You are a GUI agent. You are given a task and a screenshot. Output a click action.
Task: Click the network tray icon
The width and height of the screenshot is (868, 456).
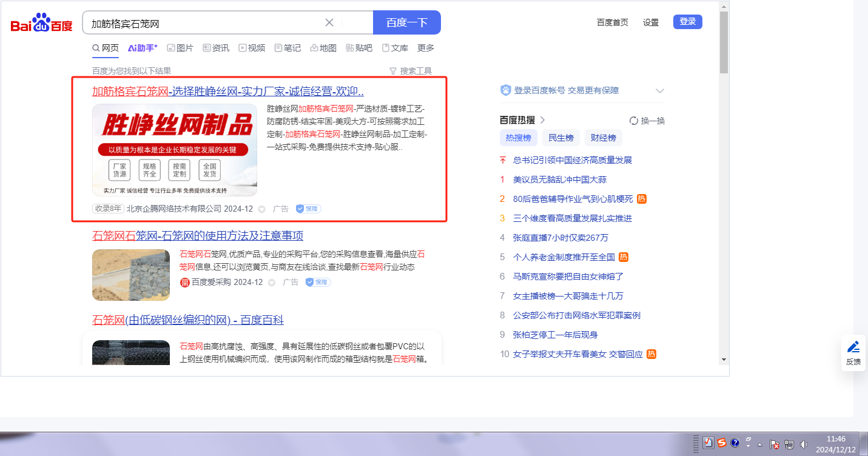click(789, 444)
